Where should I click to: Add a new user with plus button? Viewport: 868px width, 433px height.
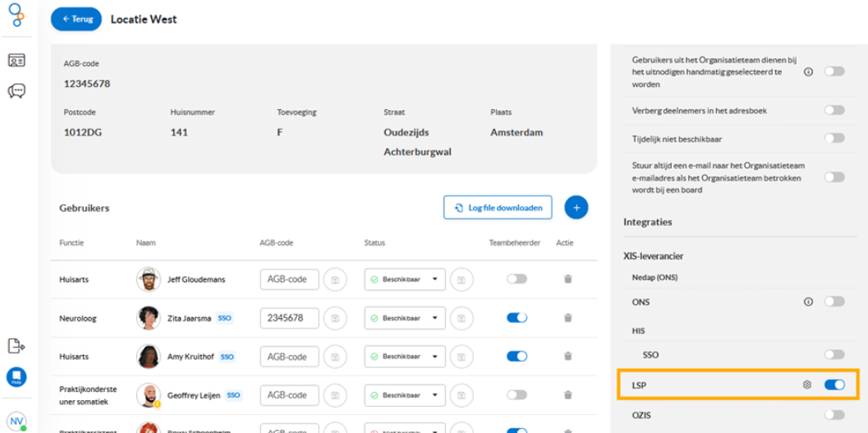576,208
